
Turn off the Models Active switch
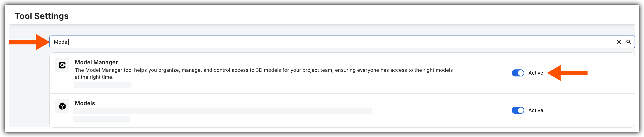coord(518,110)
